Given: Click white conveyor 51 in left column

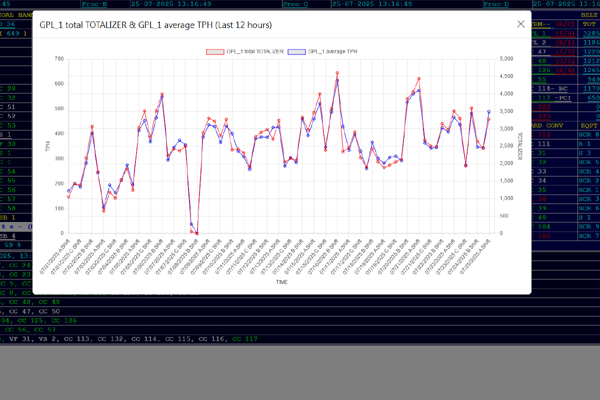Looking at the screenshot, I should click(11, 107).
